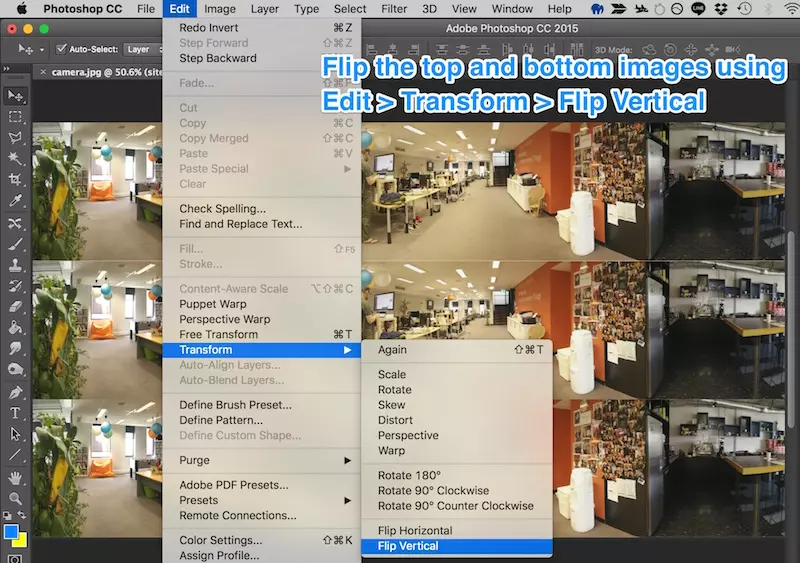Screen dimensions: 800x563
Task: Select the Polygonal Lasso tool
Action: click(15, 137)
